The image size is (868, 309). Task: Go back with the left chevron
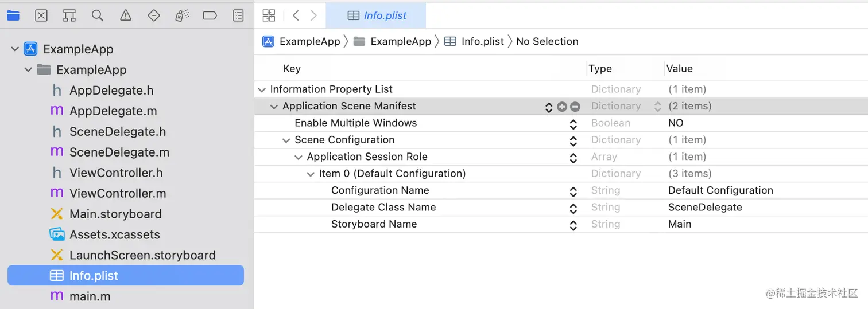click(x=296, y=15)
